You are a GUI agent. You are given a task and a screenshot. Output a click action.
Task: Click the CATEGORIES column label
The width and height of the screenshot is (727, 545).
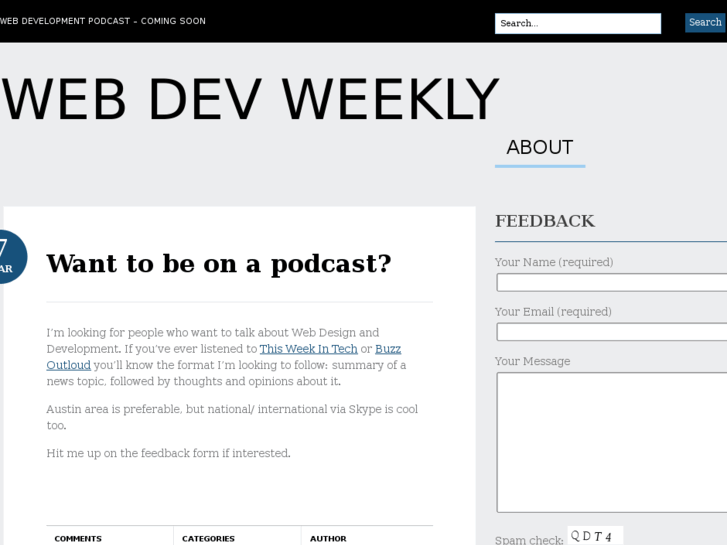tap(208, 539)
